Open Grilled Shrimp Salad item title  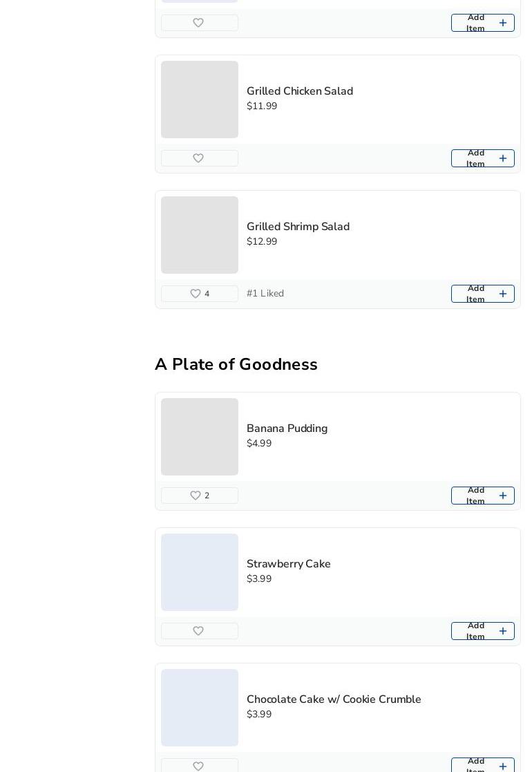coord(298,227)
